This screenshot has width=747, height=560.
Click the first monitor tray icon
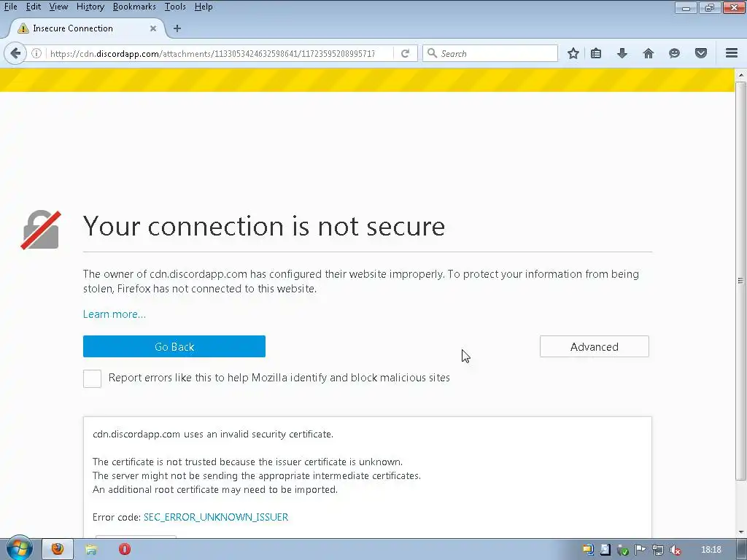pos(588,550)
